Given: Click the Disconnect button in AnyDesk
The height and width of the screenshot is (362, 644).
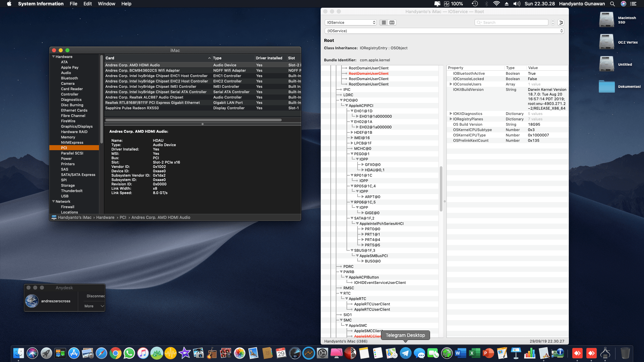Looking at the screenshot, I should pyautogui.click(x=95, y=296).
